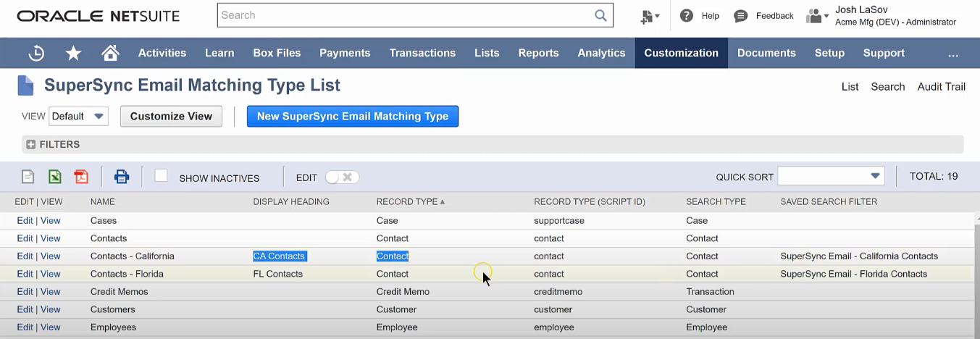Image resolution: width=980 pixels, height=339 pixels.
Task: Open the Reports menu
Action: (x=538, y=53)
